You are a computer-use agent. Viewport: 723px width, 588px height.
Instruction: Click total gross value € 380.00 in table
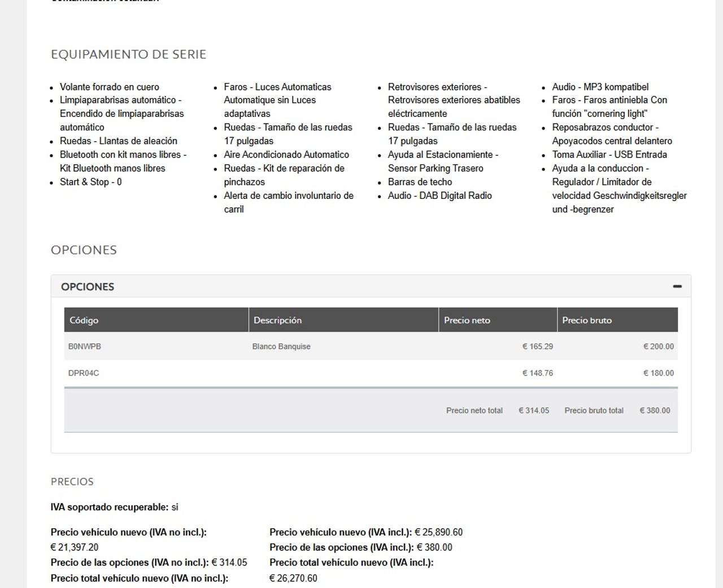655,411
